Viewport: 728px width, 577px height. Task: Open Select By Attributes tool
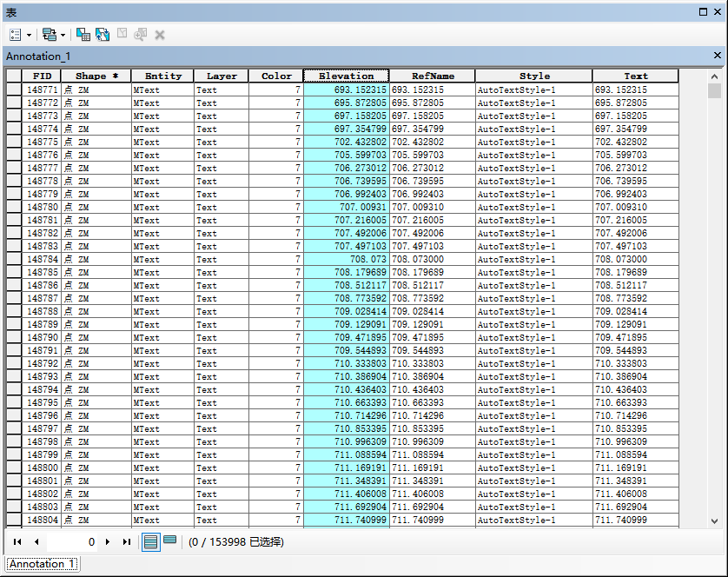coord(83,35)
